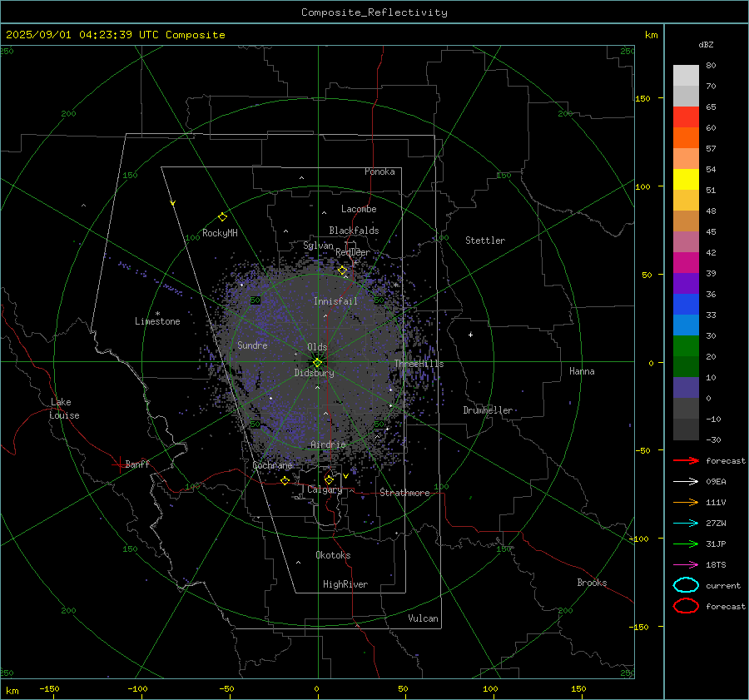Select the magenta 39–42 dBZ color swatch
Image resolution: width=749 pixels, height=700 pixels.
tap(686, 263)
